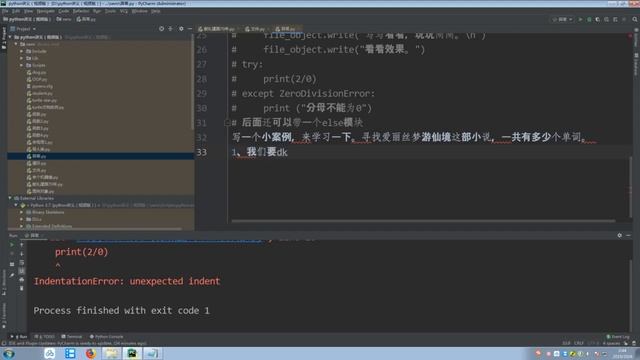Image resolution: width=640 pixels, height=360 pixels.
Task: Click line number 28 in gutter
Action: [x=202, y=79]
